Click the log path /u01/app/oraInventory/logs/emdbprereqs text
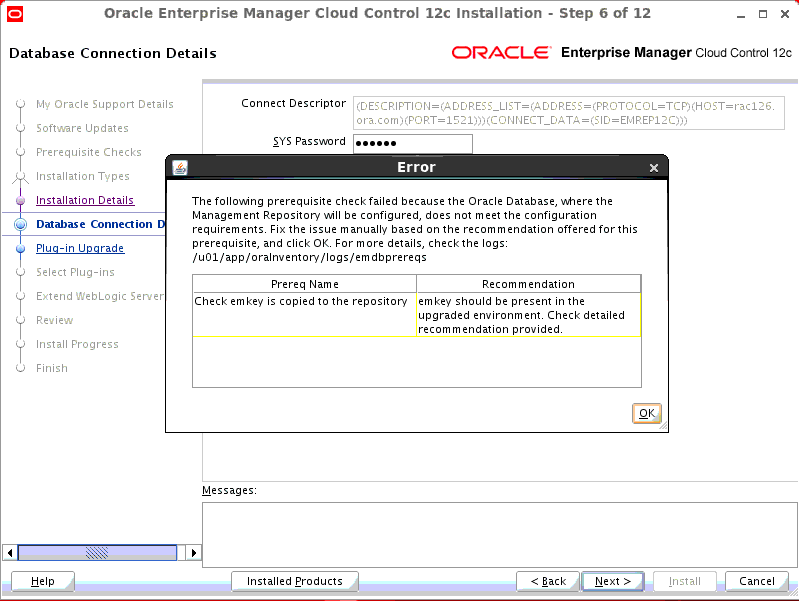 (x=309, y=257)
